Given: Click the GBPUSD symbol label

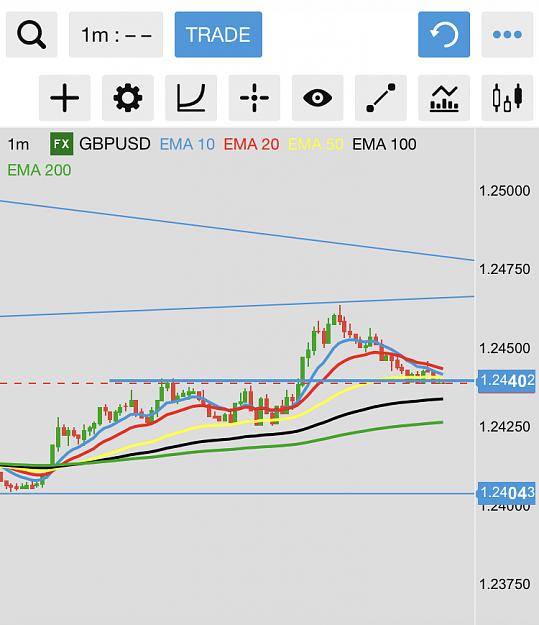Looking at the screenshot, I should tap(115, 144).
